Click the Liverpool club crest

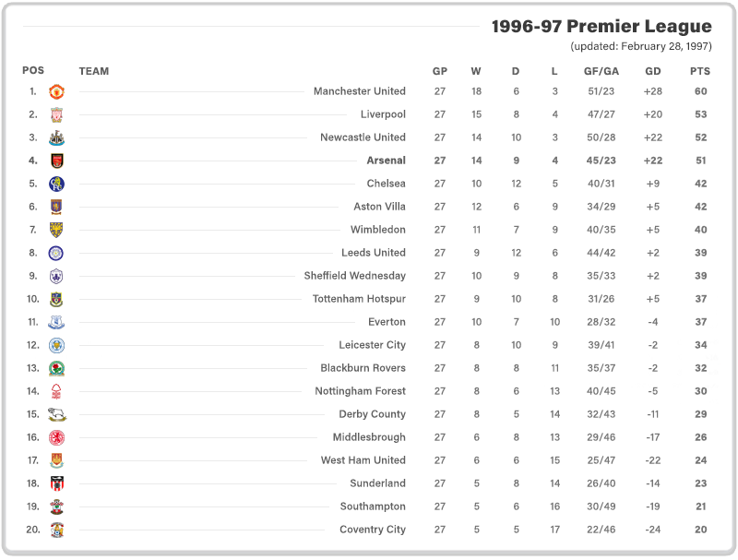point(56,114)
